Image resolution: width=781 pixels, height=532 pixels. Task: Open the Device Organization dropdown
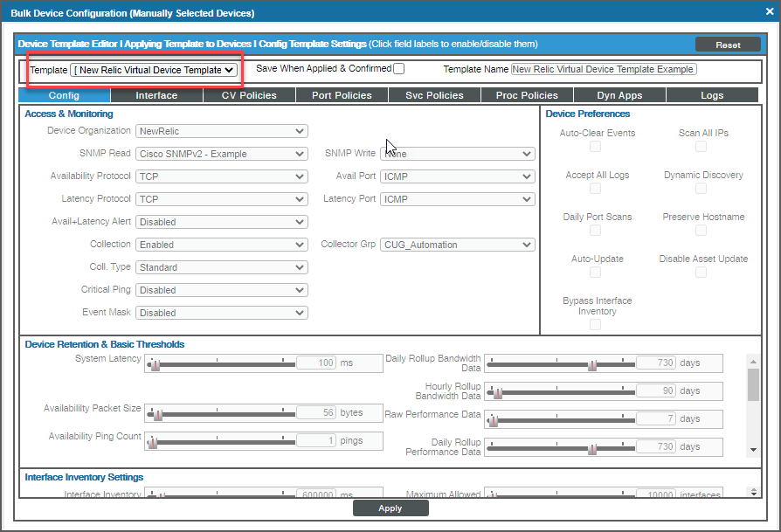click(x=222, y=131)
